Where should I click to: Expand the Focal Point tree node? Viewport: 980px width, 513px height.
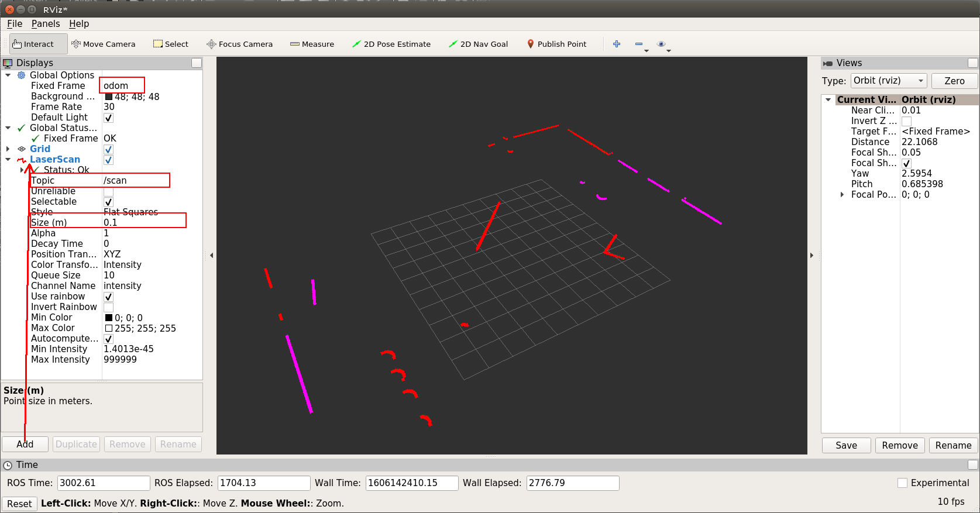[x=843, y=194]
